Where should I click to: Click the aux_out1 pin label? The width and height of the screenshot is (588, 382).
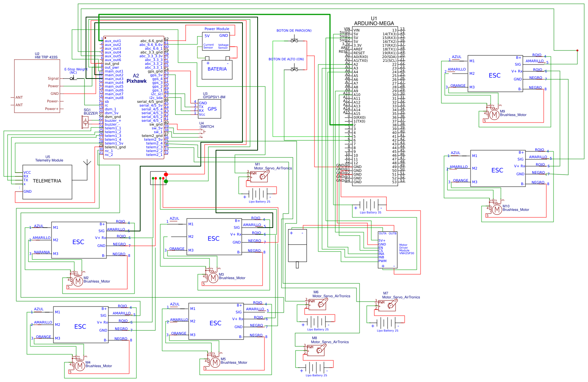click(x=113, y=41)
